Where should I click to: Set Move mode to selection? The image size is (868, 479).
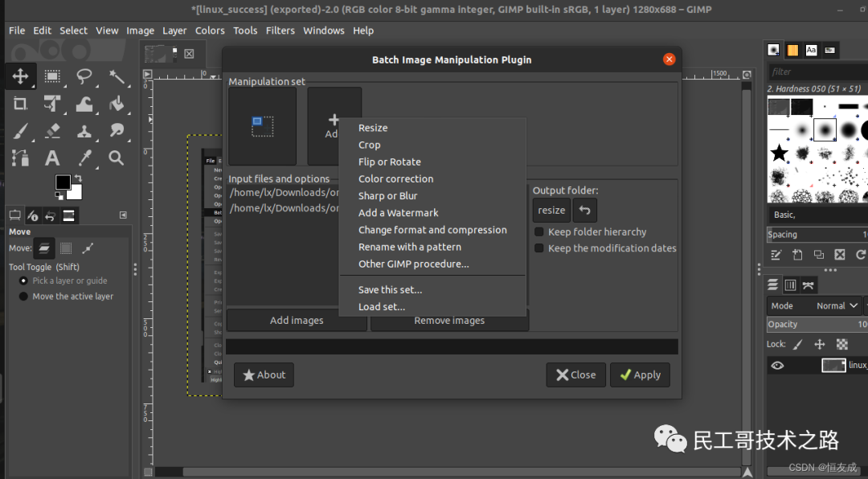tap(66, 248)
